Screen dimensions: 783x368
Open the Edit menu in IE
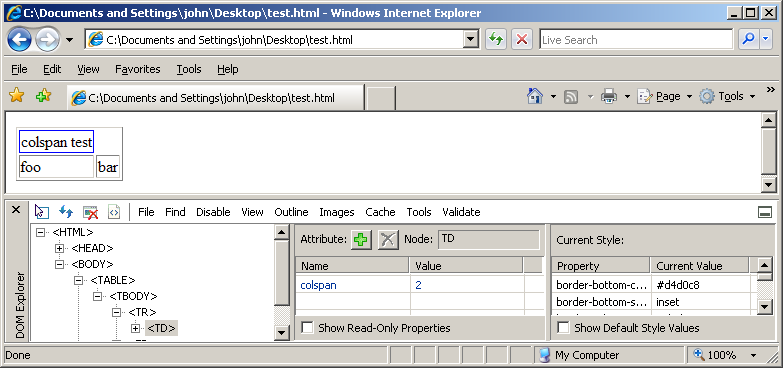pos(52,69)
